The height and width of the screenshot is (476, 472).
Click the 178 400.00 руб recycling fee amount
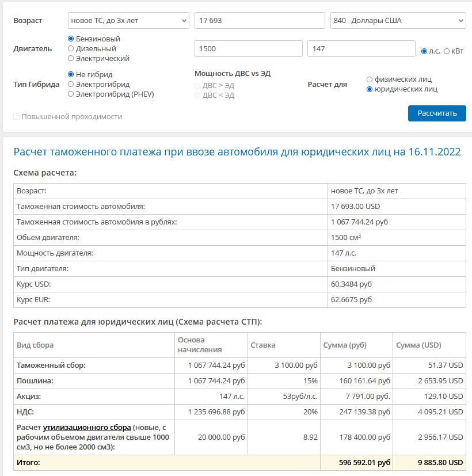pos(364,437)
